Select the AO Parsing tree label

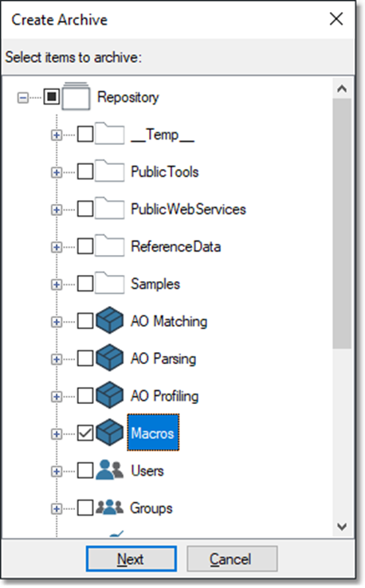(x=163, y=359)
